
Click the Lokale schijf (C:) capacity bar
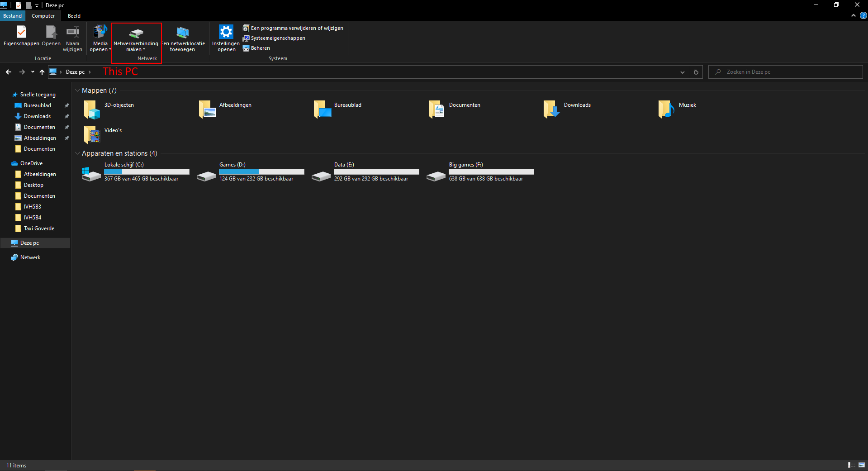[147, 172]
